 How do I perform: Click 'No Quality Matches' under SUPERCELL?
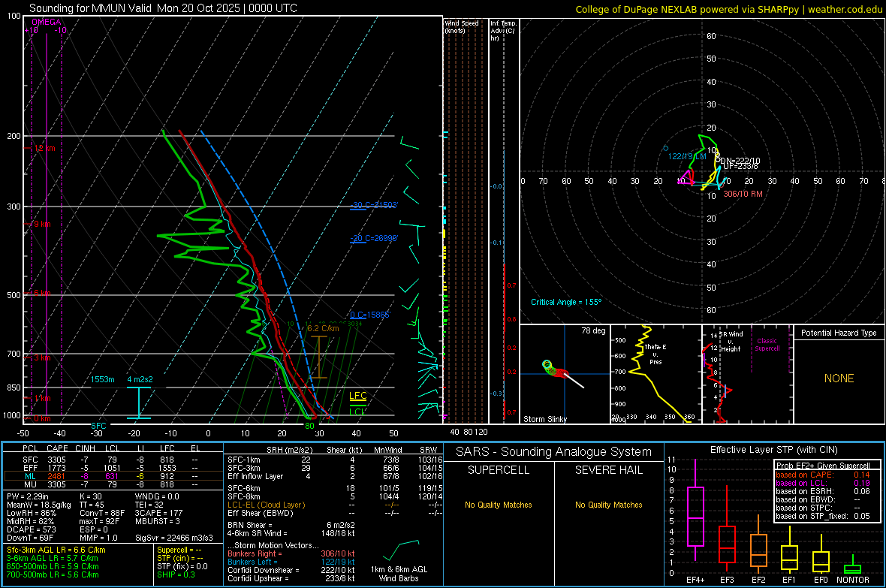[x=499, y=505]
